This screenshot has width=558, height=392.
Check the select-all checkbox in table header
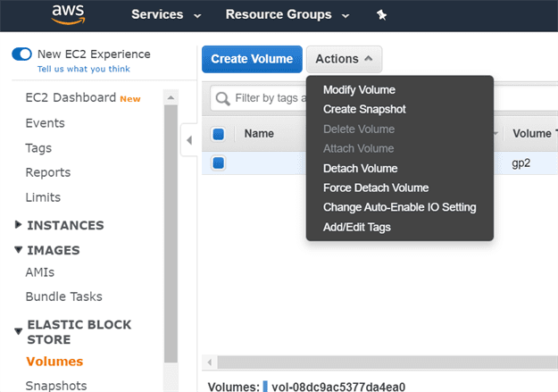tap(218, 134)
